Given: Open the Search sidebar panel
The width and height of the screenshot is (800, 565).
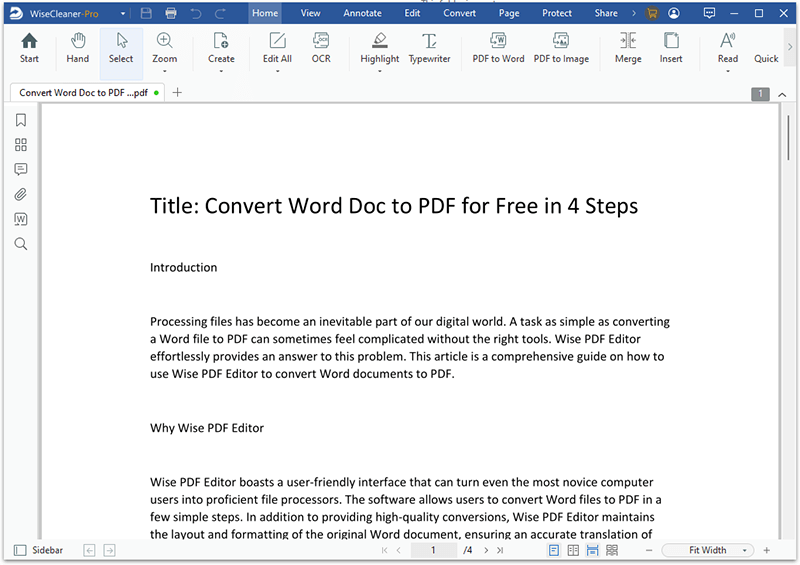Looking at the screenshot, I should click(20, 244).
